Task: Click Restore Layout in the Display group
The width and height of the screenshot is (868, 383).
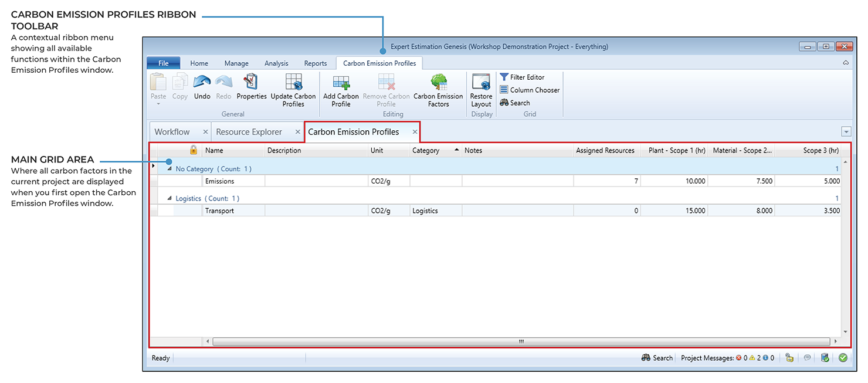Action: point(481,83)
